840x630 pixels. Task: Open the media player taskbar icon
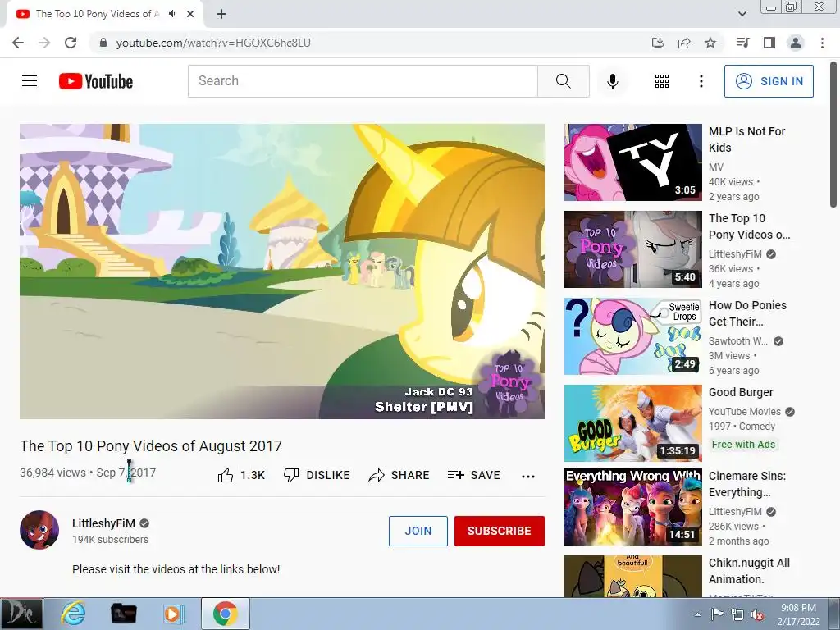pos(174,614)
